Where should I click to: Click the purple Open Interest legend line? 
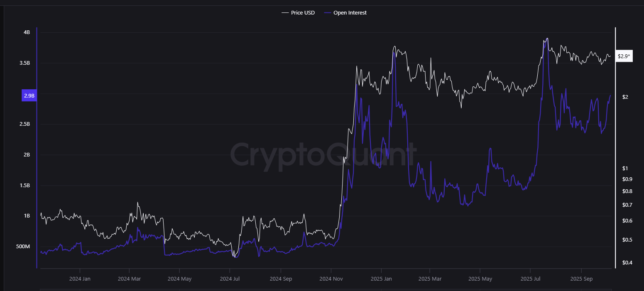(328, 13)
